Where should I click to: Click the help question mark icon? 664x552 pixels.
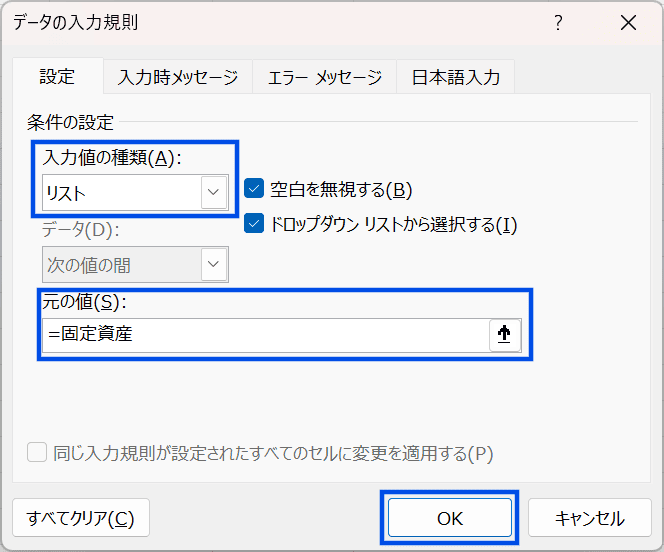tap(558, 23)
